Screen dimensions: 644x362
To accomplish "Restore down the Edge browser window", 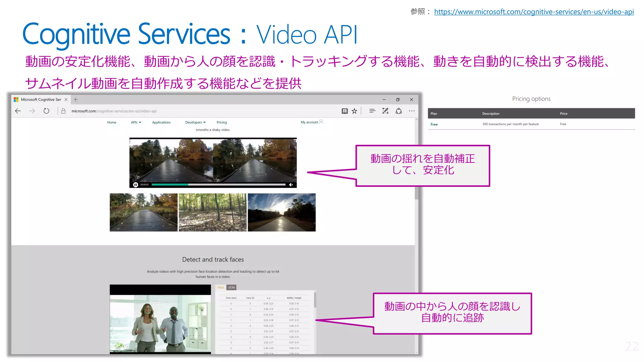I will pyautogui.click(x=397, y=100).
